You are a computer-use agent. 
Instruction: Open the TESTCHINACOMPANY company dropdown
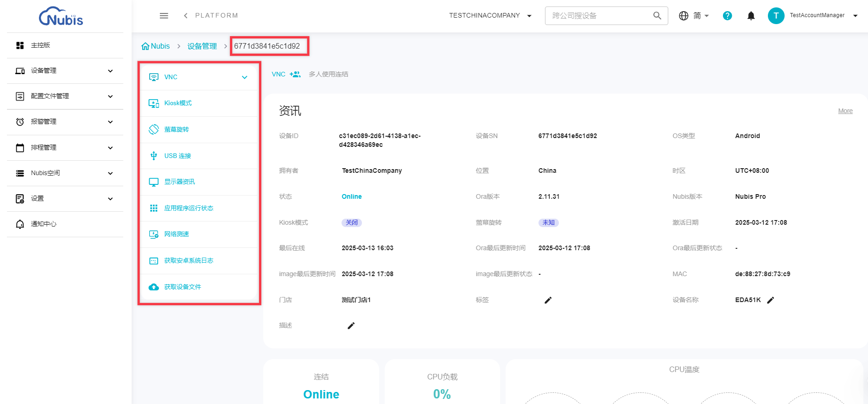click(x=490, y=16)
